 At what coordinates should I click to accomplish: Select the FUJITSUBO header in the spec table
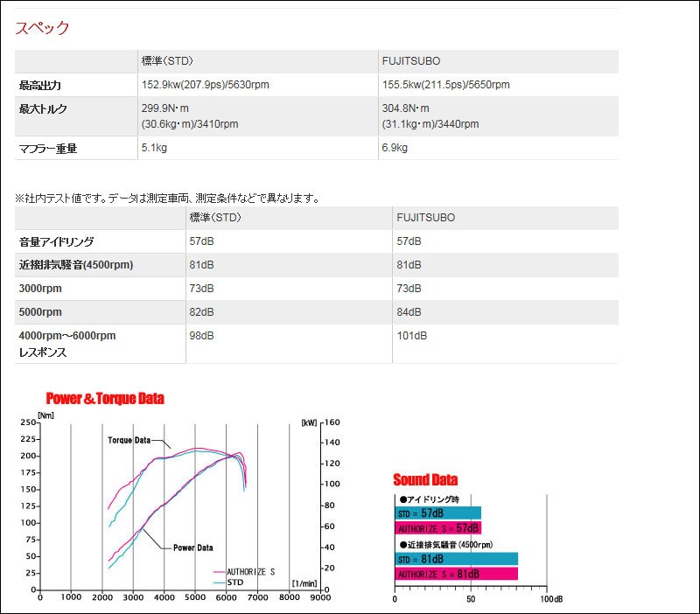click(410, 61)
